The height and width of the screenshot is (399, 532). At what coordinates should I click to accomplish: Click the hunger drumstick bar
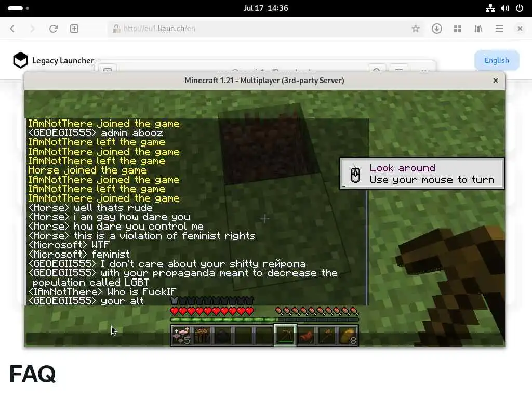316,311
